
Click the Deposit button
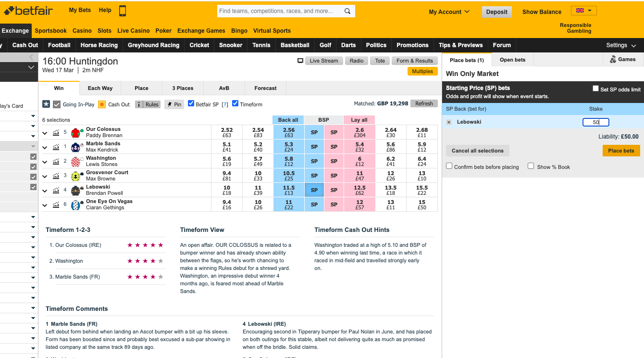pyautogui.click(x=496, y=12)
